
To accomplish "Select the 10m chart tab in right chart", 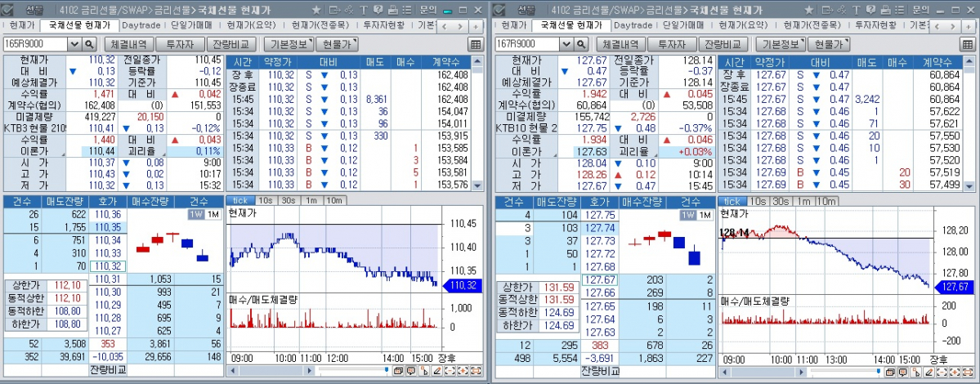I will pos(826,201).
